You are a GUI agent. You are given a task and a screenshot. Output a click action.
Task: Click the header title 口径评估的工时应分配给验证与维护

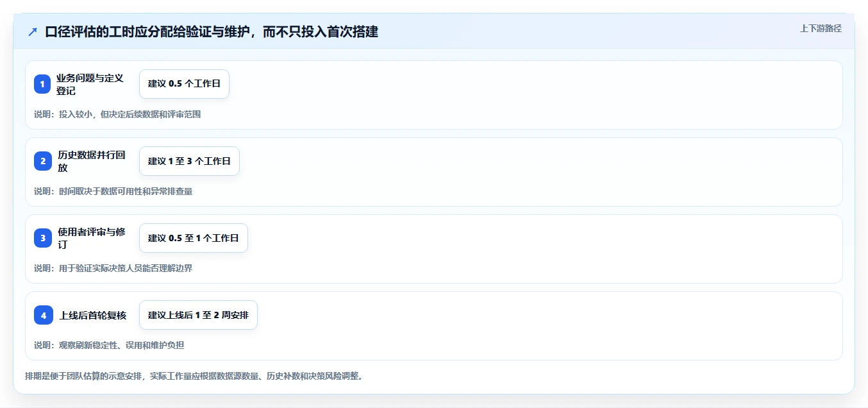[212, 32]
